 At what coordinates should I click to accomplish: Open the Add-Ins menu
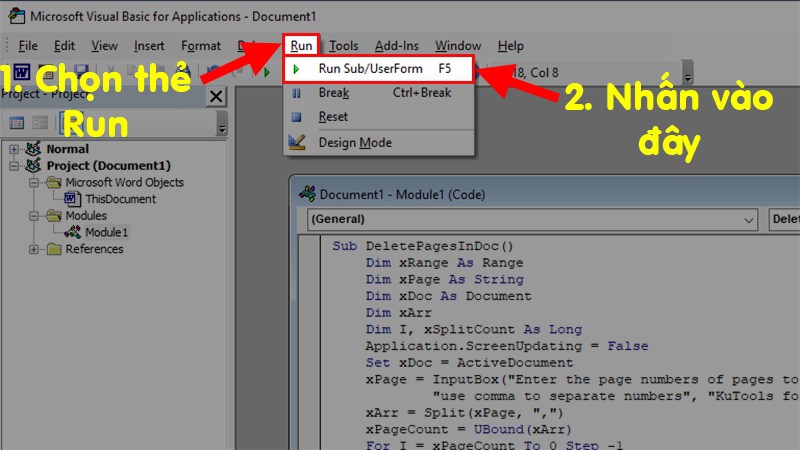(x=396, y=45)
